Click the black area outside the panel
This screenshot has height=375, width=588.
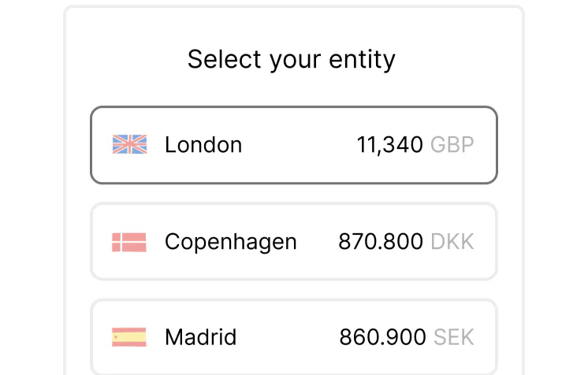32,189
